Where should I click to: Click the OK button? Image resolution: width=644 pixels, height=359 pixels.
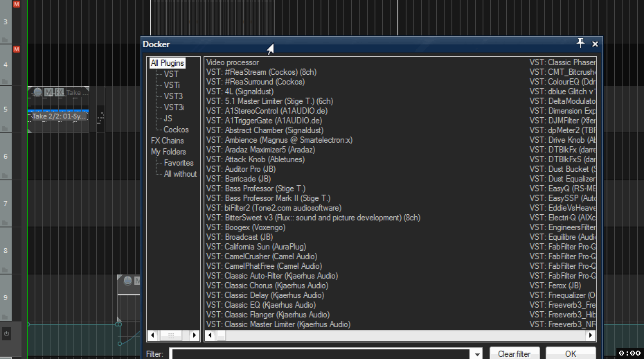571,353
